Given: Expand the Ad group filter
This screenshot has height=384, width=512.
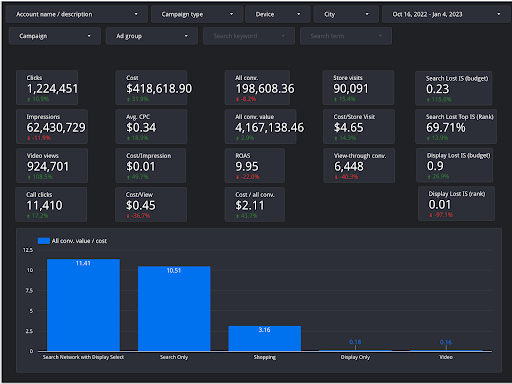Looking at the screenshot, I should (x=152, y=36).
